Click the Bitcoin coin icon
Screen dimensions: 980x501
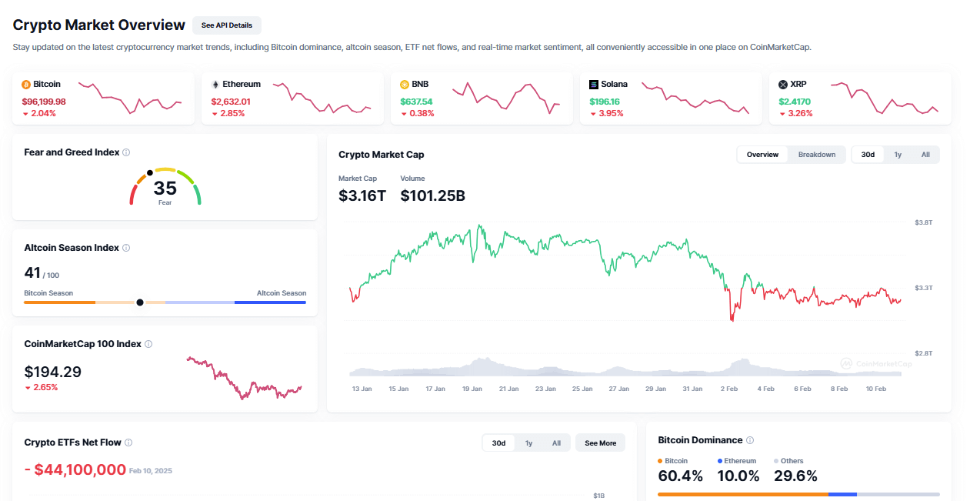coord(25,84)
